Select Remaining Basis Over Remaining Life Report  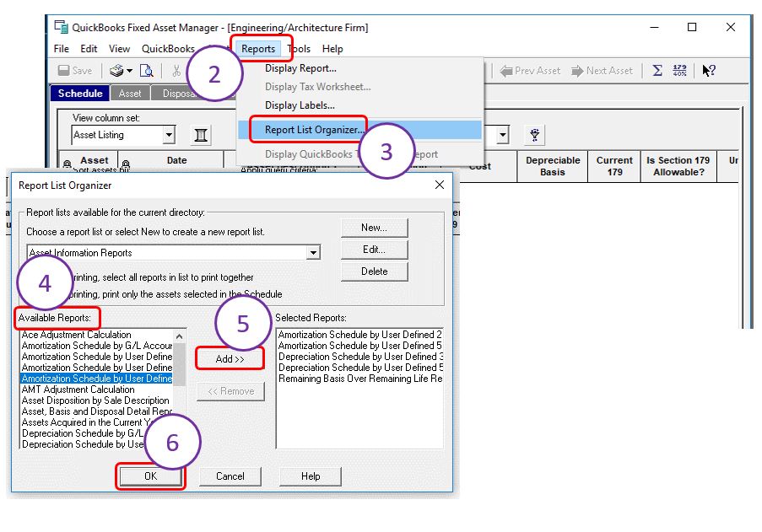pyautogui.click(x=359, y=379)
